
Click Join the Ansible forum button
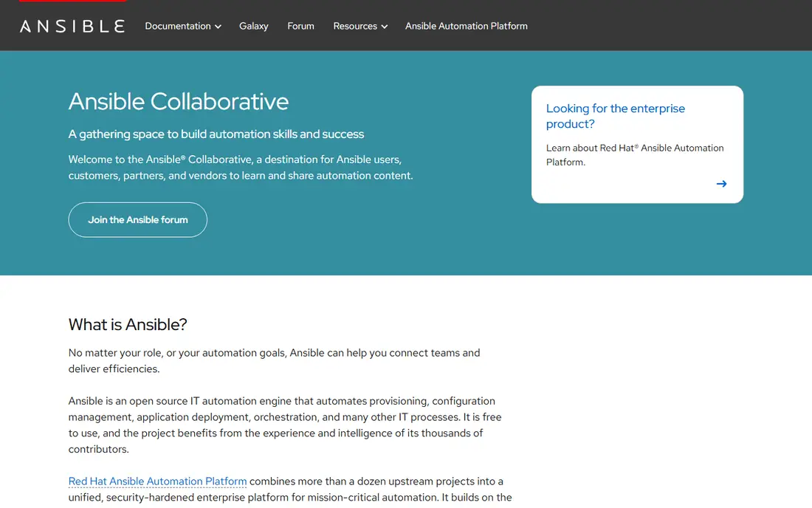138,219
